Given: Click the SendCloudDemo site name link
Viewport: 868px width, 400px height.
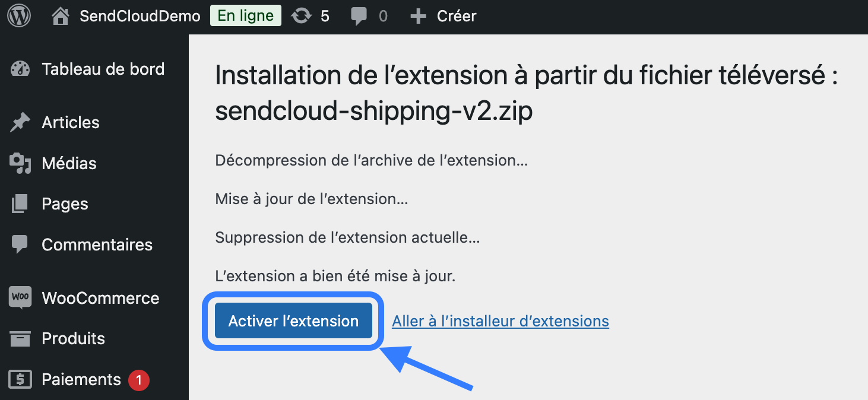Looking at the screenshot, I should 140,16.
